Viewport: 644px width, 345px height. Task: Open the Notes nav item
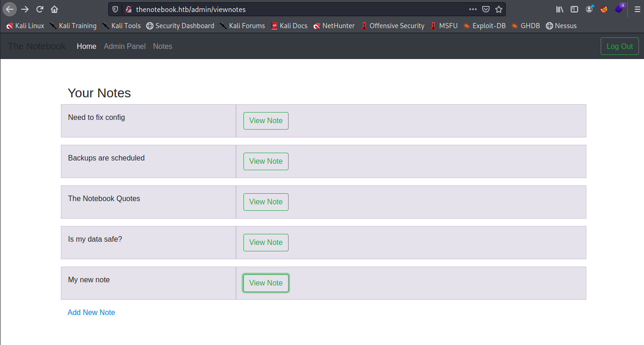point(163,46)
